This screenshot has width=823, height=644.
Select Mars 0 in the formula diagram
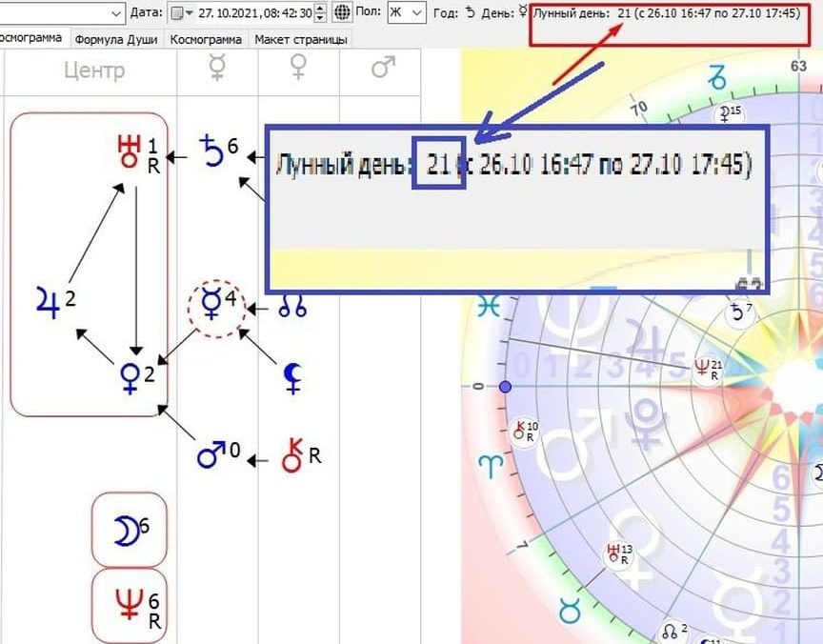click(218, 454)
